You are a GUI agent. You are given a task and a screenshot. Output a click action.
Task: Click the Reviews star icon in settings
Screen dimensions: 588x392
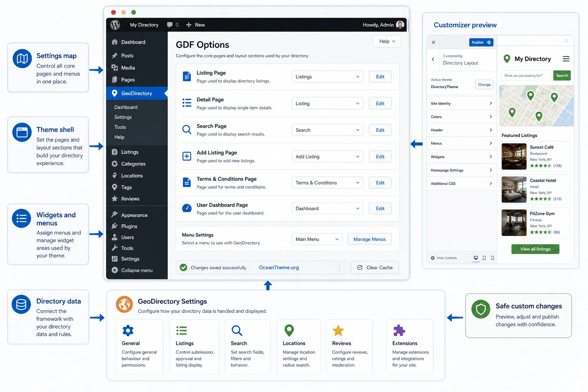pos(338,330)
